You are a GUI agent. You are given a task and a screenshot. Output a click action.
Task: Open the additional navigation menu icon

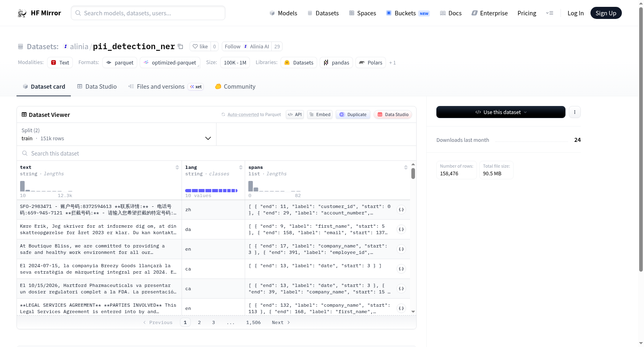pos(549,13)
